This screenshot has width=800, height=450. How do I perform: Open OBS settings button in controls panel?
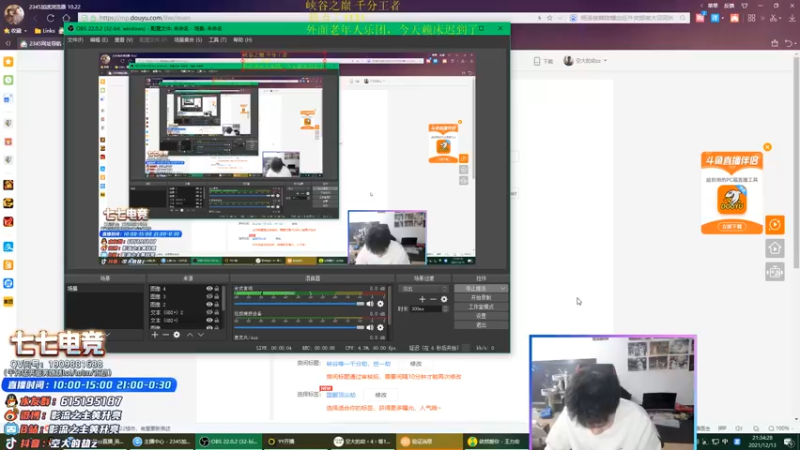[481, 316]
